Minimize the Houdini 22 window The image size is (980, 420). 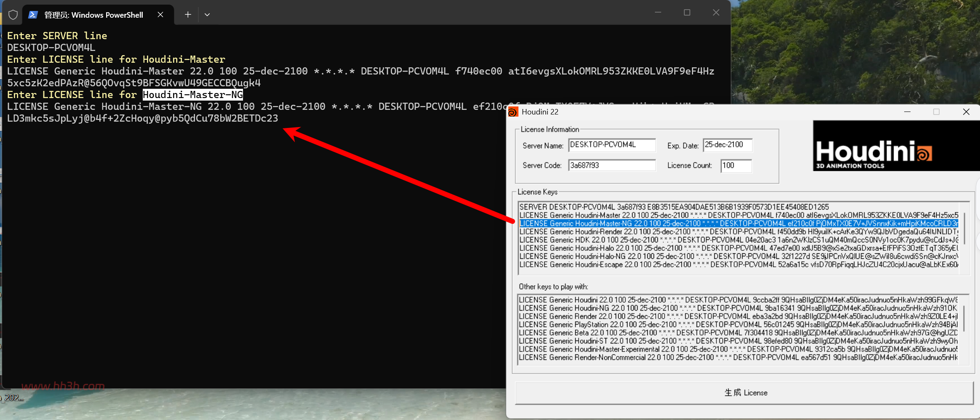(x=908, y=112)
